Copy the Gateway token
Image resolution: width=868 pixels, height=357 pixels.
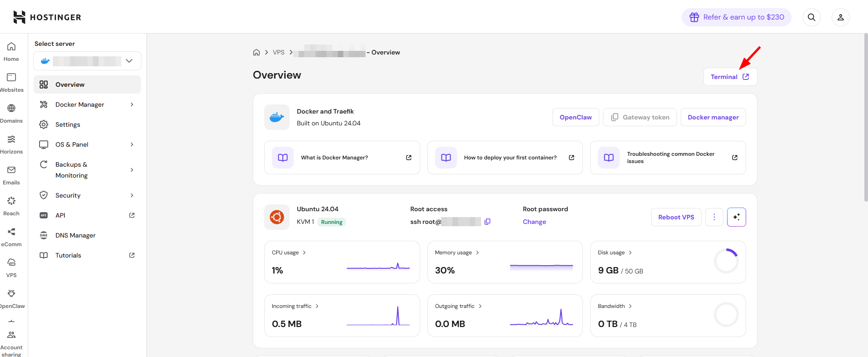(x=640, y=117)
